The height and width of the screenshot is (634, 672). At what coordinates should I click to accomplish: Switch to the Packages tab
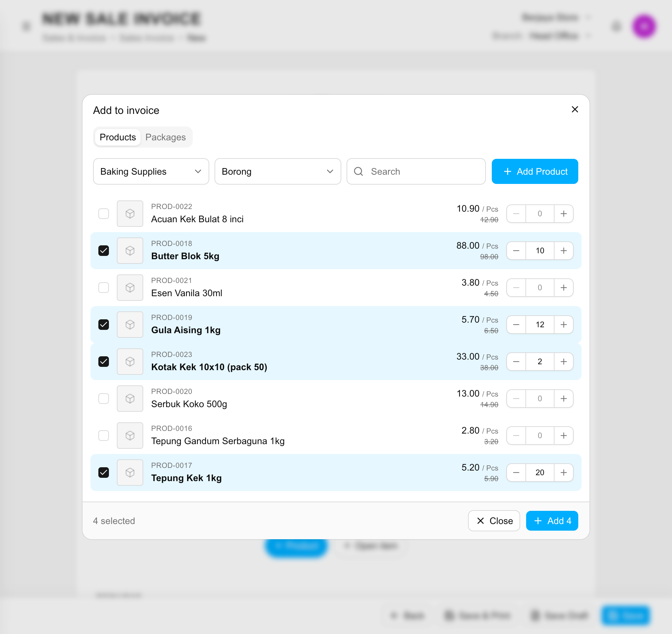tap(165, 137)
